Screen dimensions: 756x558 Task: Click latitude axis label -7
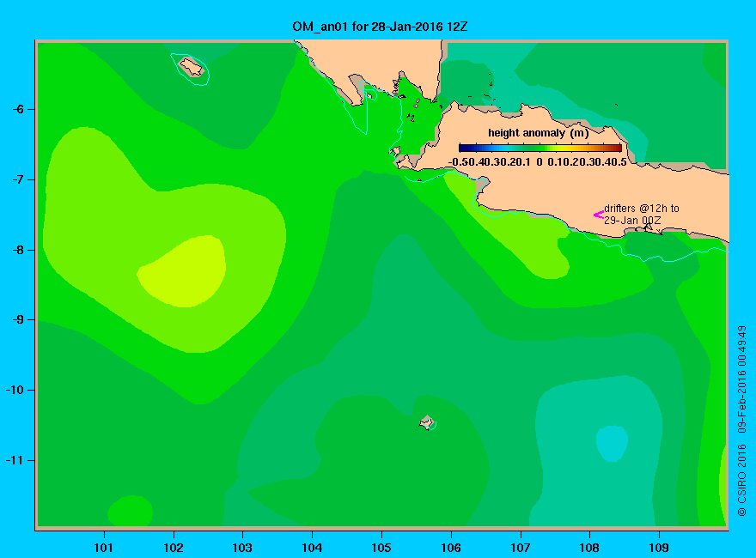tap(18, 179)
